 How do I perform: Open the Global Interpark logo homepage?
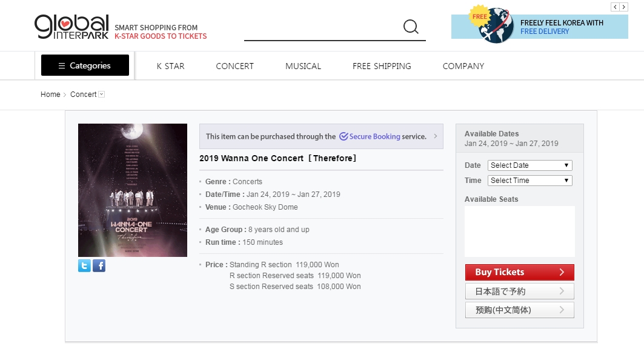pos(71,27)
